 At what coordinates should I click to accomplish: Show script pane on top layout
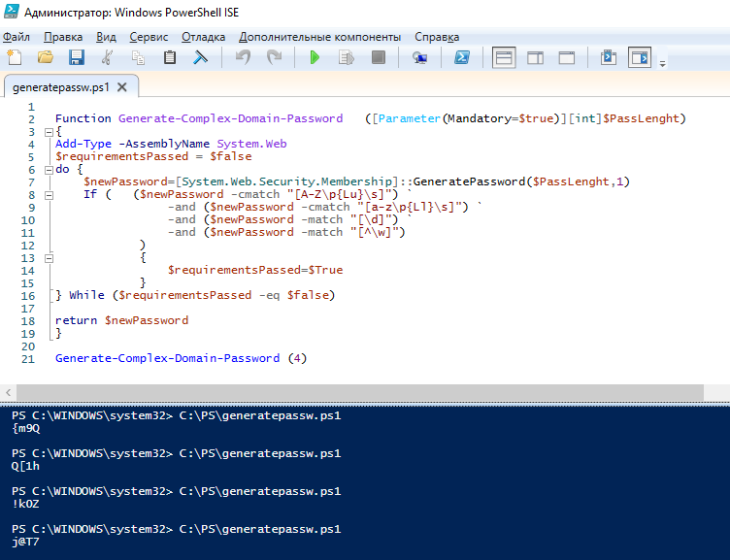[x=504, y=57]
